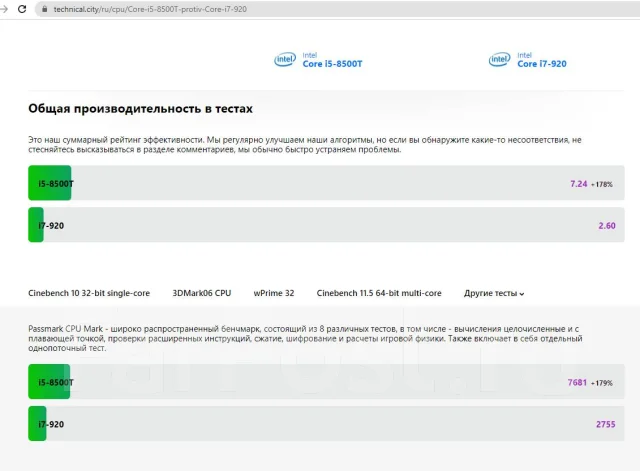Open the Core i5-8500T header link
Image resolution: width=640 pixels, height=471 pixels.
332,64
